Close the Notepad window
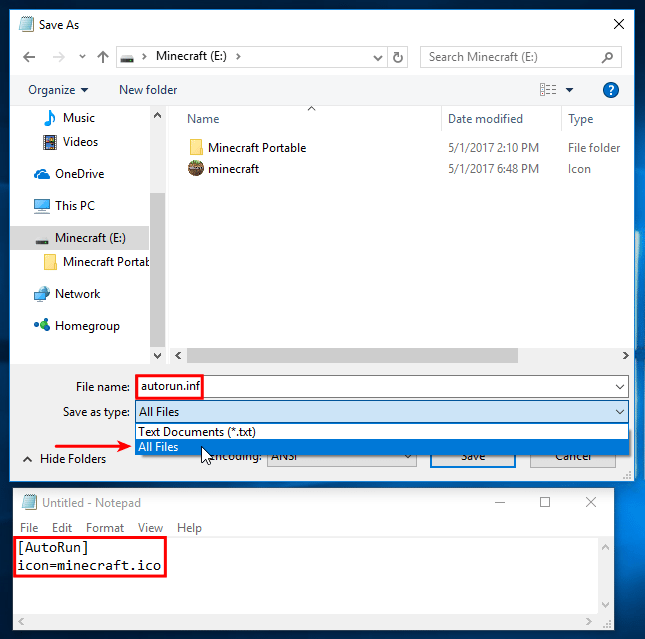 tap(591, 502)
